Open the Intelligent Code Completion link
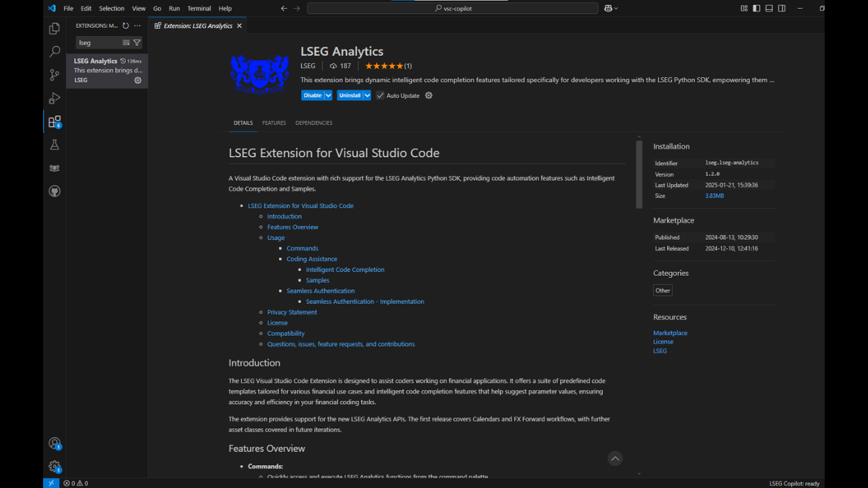Image resolution: width=868 pixels, height=488 pixels. click(x=345, y=270)
